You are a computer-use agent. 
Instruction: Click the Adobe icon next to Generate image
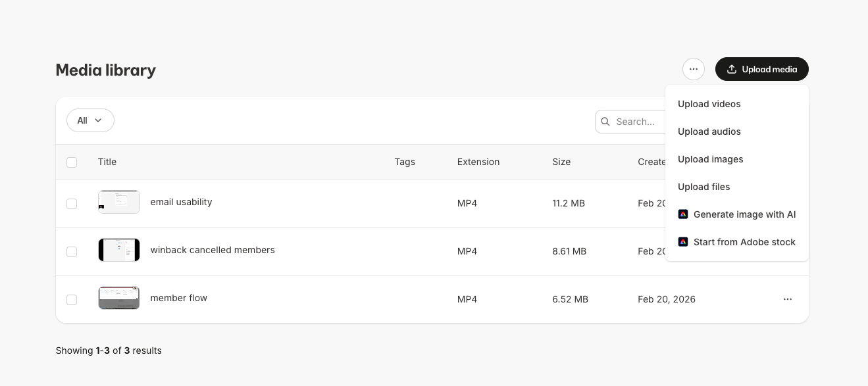[683, 214]
